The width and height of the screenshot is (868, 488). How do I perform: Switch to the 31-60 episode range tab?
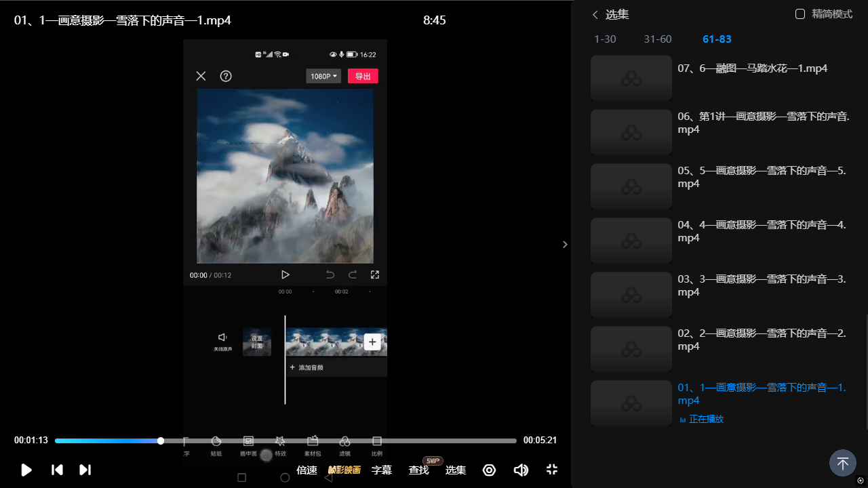tap(658, 39)
